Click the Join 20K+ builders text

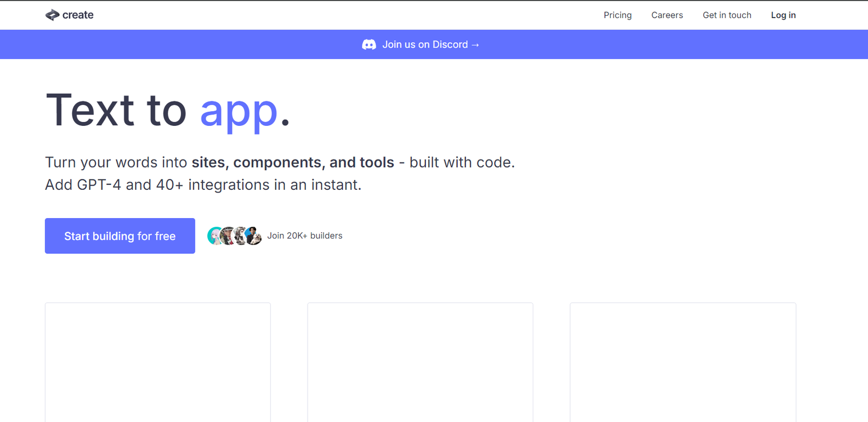pyautogui.click(x=305, y=235)
